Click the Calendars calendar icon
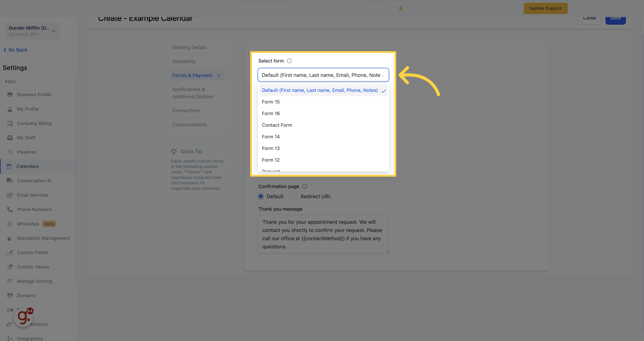This screenshot has height=341, width=644. click(9, 166)
